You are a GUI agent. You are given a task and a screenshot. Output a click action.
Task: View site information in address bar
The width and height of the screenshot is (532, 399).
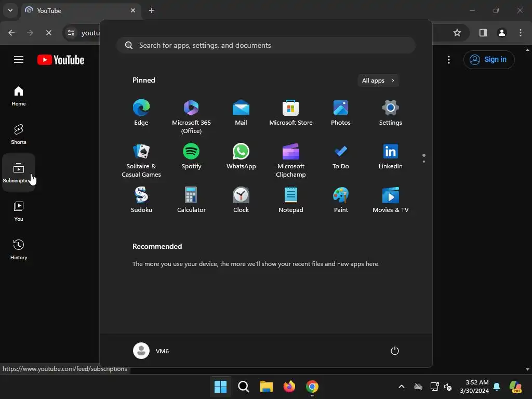coord(71,33)
